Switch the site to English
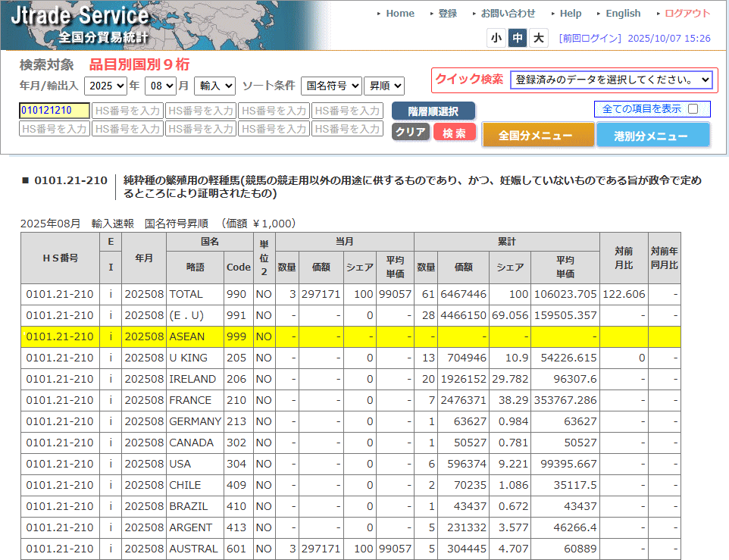The image size is (729, 560). 623,13
